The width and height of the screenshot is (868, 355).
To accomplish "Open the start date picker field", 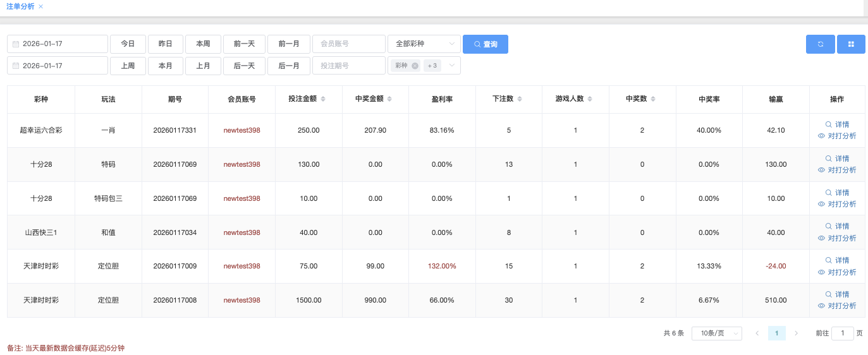I will pyautogui.click(x=58, y=44).
